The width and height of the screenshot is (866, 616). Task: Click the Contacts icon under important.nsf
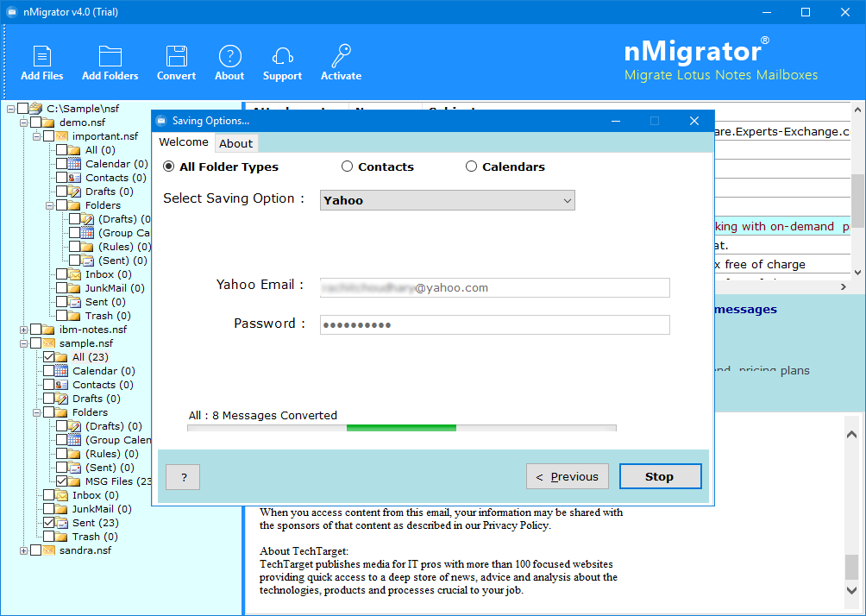pyautogui.click(x=74, y=178)
